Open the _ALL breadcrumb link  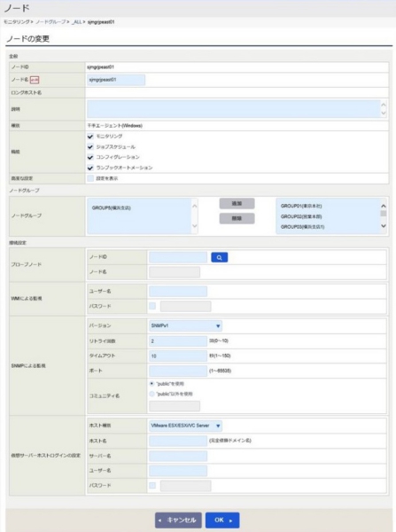click(x=77, y=21)
